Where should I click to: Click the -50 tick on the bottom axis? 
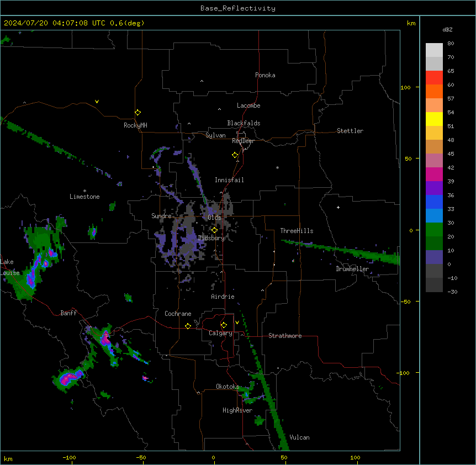141,457
